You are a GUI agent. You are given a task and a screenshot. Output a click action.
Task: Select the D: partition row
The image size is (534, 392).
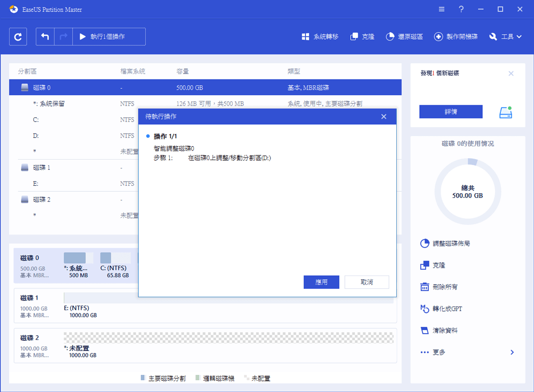click(x=74, y=136)
